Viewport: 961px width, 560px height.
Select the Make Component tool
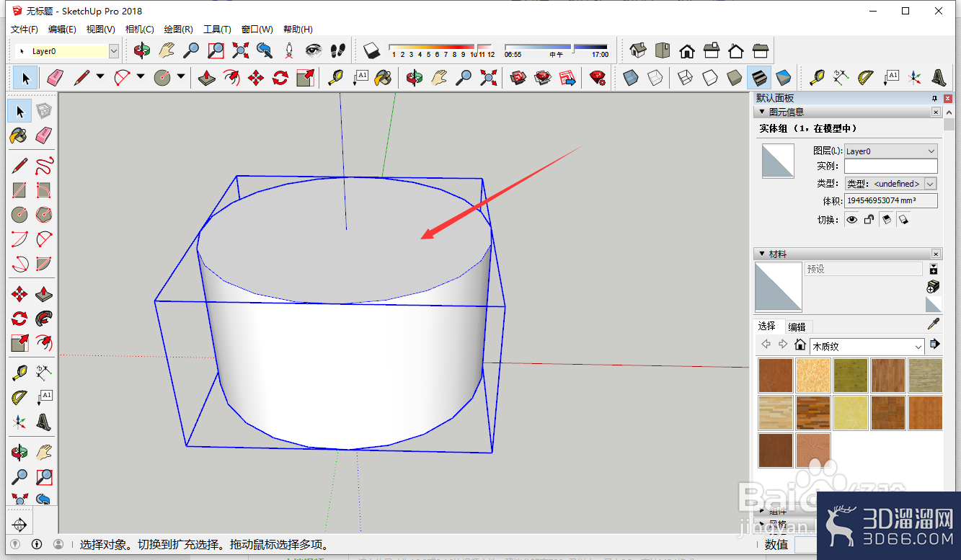(x=44, y=111)
